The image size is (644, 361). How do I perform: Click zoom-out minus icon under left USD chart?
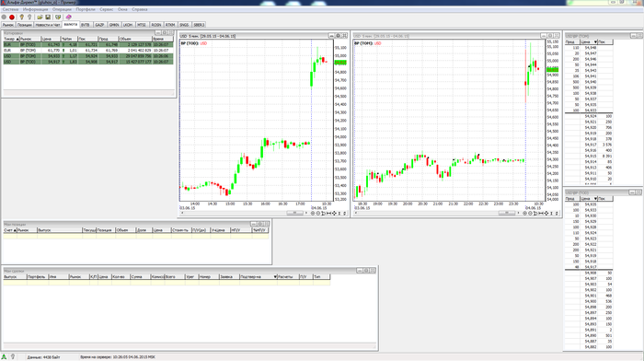[318, 214]
